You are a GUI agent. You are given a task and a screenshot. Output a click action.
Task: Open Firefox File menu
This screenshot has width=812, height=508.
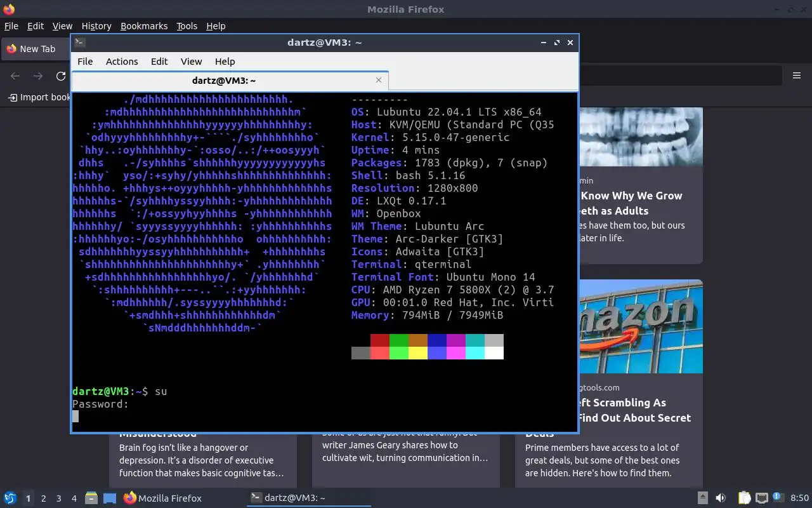click(x=11, y=26)
